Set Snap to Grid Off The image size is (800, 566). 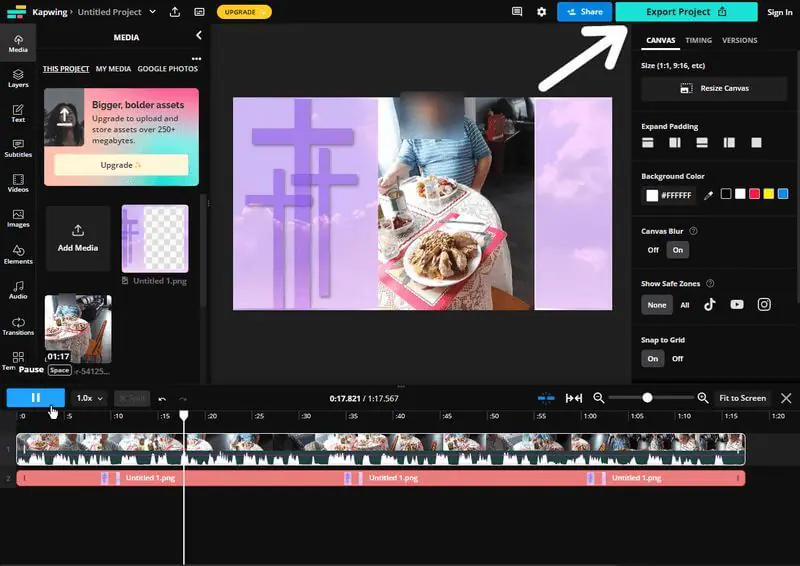click(x=678, y=359)
